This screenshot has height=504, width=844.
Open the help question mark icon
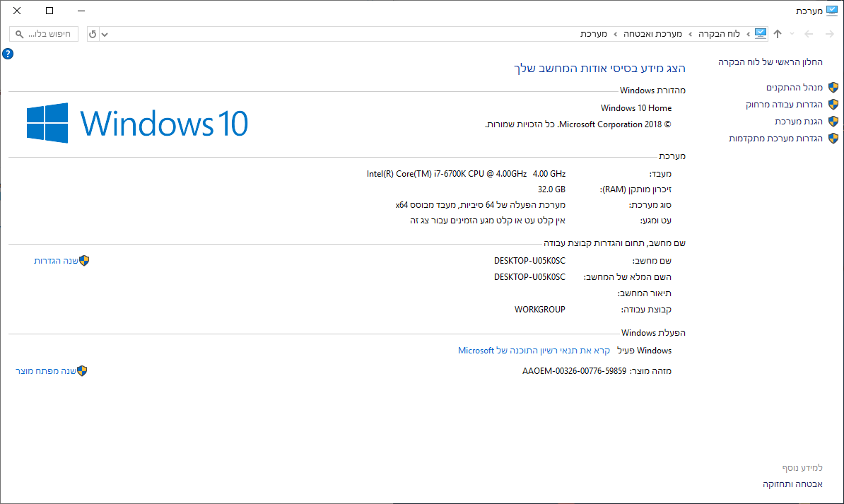(8, 54)
